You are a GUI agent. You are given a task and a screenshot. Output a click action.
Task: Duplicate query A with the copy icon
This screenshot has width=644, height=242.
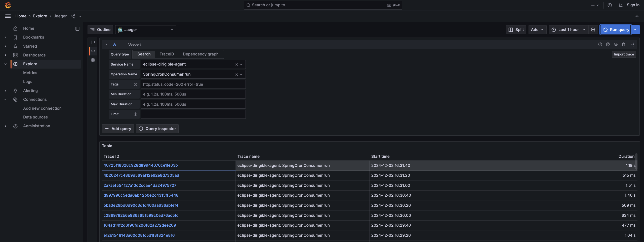(608, 44)
